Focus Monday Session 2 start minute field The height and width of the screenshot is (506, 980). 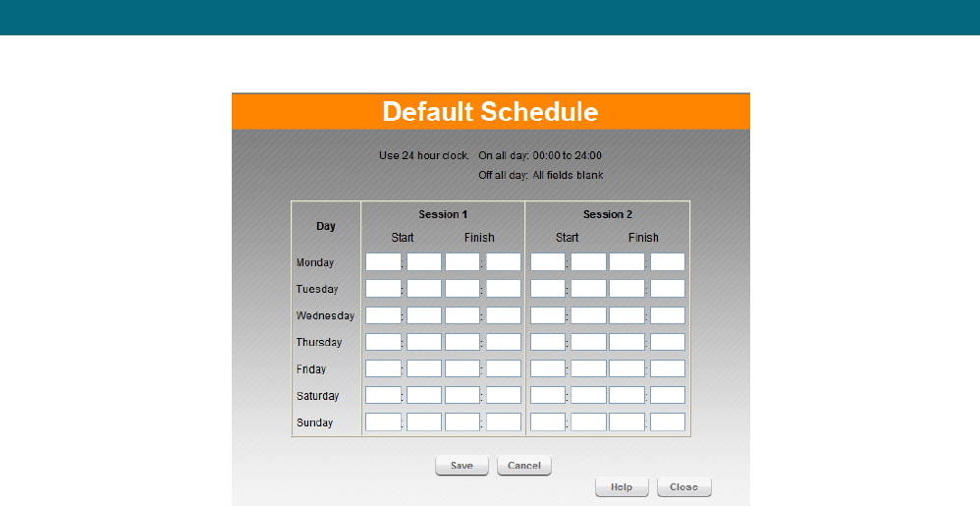(589, 262)
